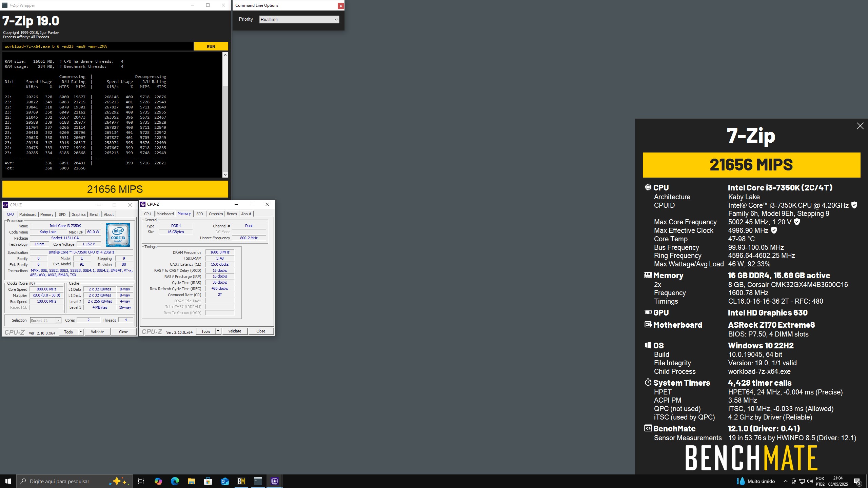Click the shield icon next to CPUID value
Viewport: 868px width, 488px height.
(854, 205)
